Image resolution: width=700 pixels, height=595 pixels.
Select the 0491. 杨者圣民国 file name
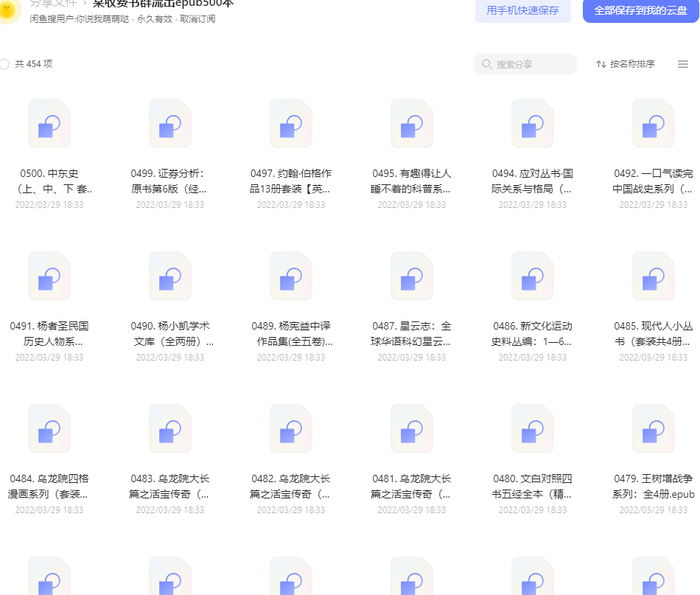point(49,334)
